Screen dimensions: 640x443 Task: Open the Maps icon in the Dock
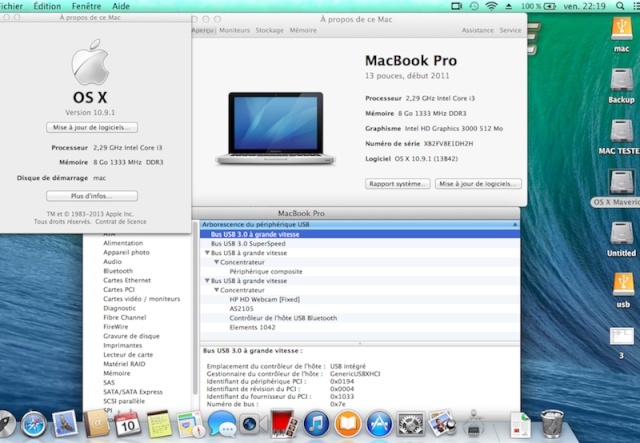pyautogui.click(x=191, y=425)
